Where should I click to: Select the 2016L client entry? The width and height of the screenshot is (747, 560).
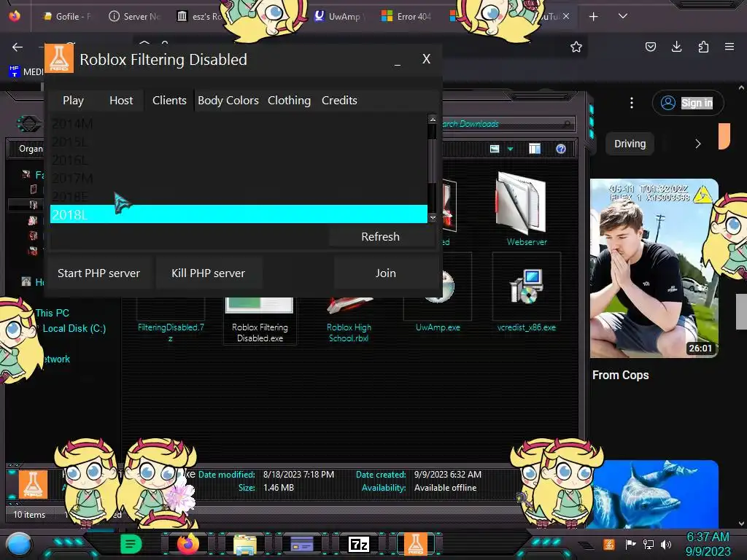[239, 160]
